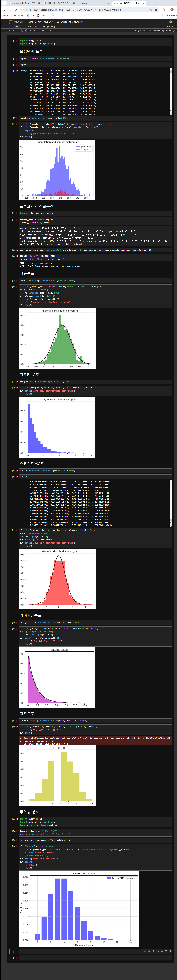The height and width of the screenshot is (980, 177).
Task: Open the Gmail bookmark
Action: pos(7,16)
